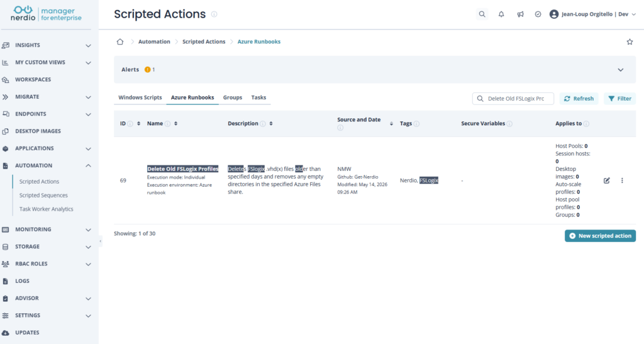
Task: Open the announcements megaphone icon
Action: coord(520,14)
